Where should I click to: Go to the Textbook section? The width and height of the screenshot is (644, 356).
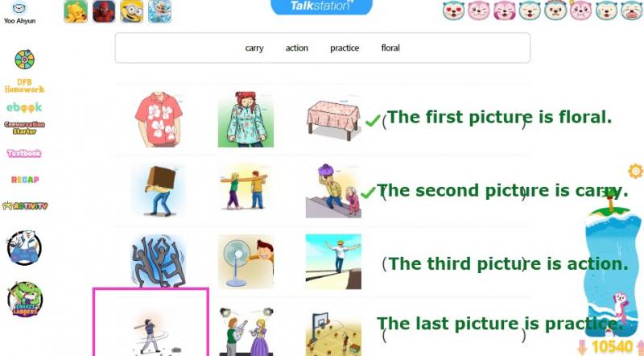pyautogui.click(x=24, y=153)
